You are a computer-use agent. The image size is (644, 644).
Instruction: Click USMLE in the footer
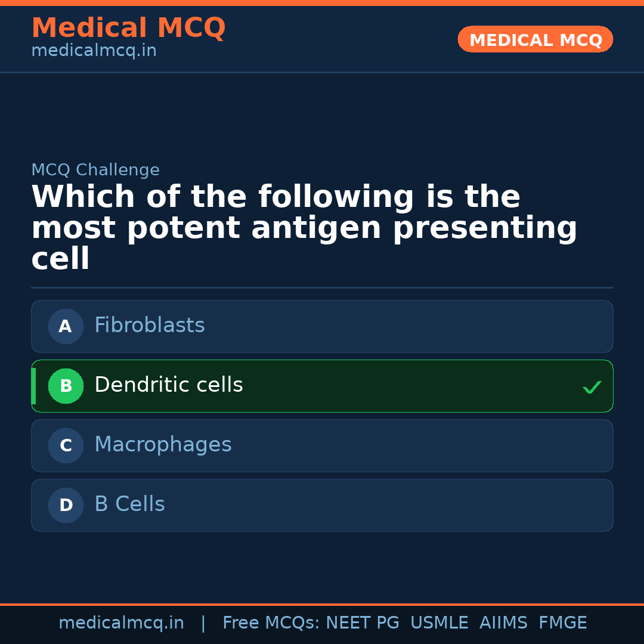(x=439, y=623)
